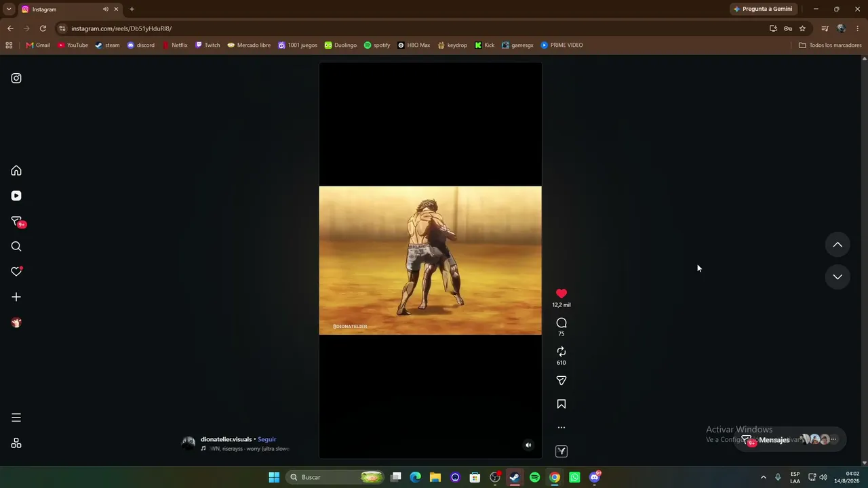This screenshot has width=868, height=488.
Task: Go to the Instagram Home feed
Action: point(16,171)
